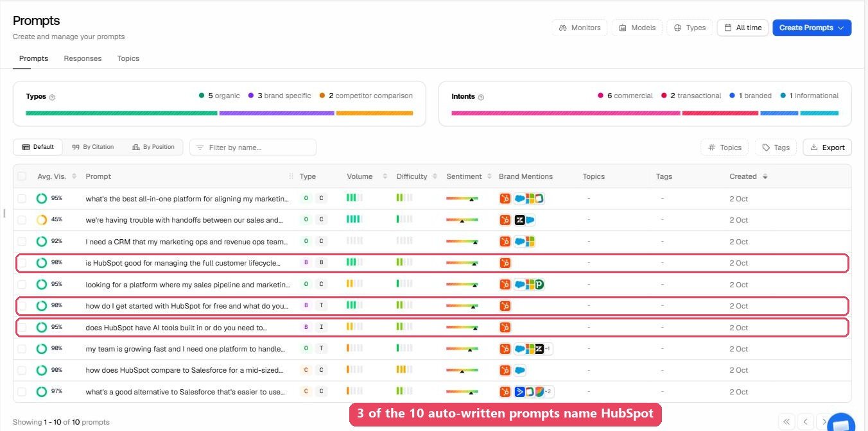Open the Monitors filter
Screen dimensions: 868x431
point(579,28)
